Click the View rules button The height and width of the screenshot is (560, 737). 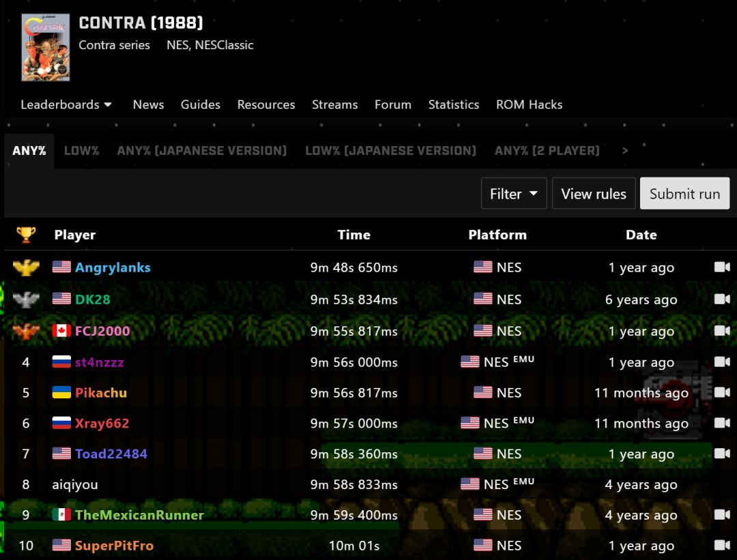pos(593,194)
